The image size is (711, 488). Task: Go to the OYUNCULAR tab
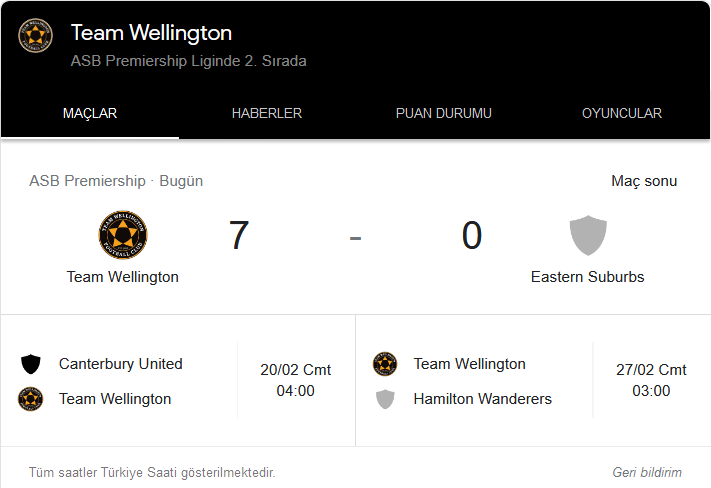pyautogui.click(x=622, y=113)
